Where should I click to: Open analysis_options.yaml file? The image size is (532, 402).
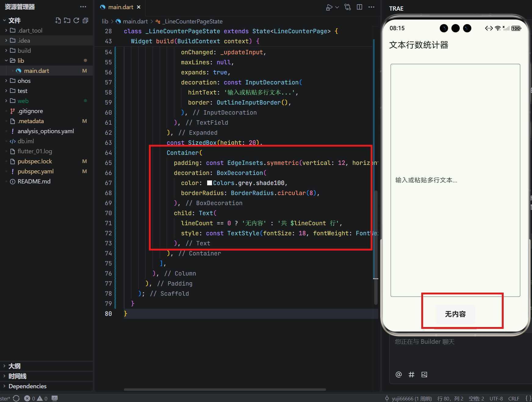coord(46,131)
